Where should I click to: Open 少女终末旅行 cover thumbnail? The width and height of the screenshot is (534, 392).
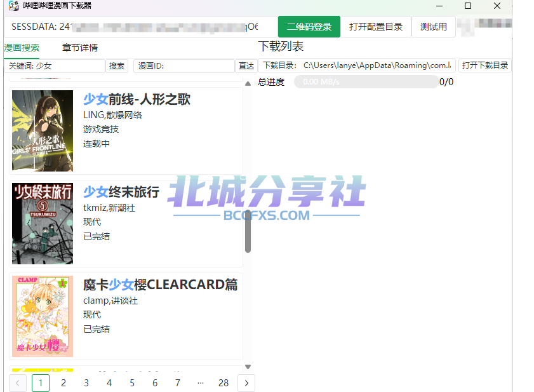coord(43,224)
